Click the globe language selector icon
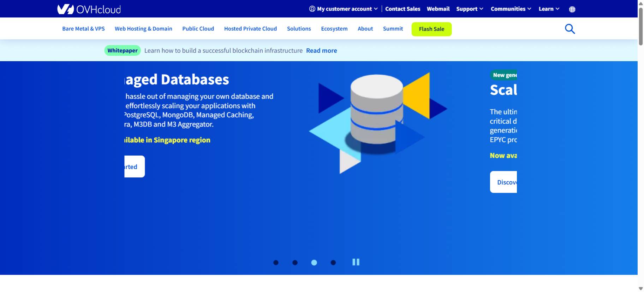The height and width of the screenshot is (292, 644). [x=572, y=9]
